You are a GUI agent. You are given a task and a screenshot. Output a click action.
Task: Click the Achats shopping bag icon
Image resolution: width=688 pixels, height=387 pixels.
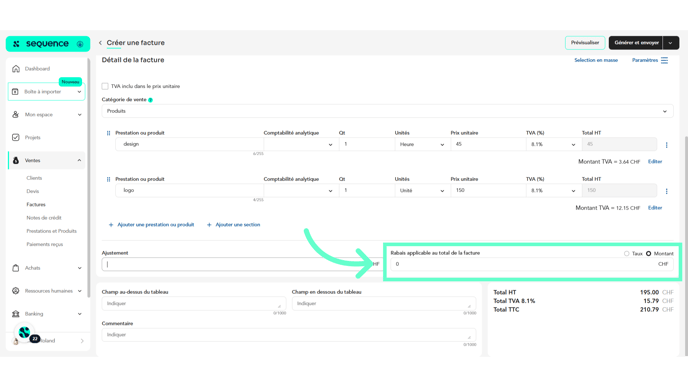16,268
